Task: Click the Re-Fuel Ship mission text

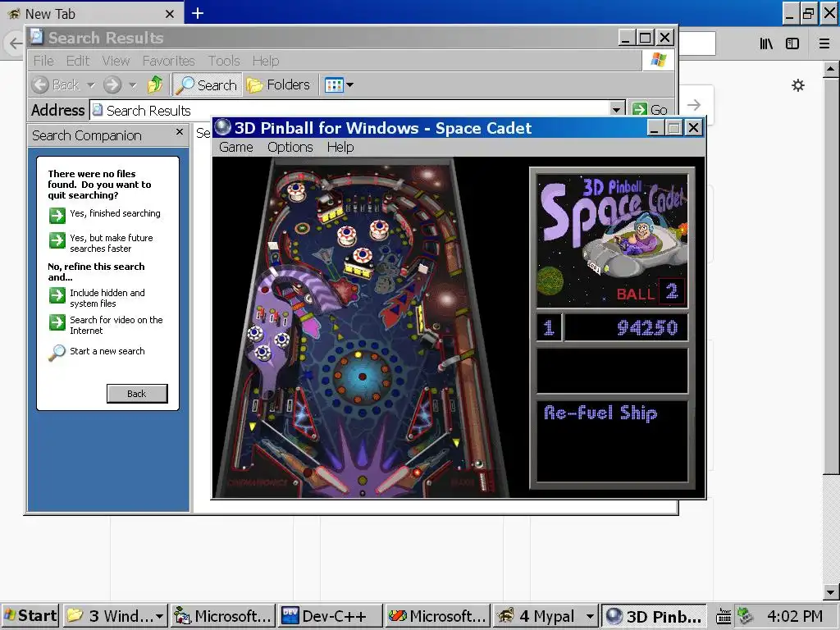Action: click(x=600, y=413)
